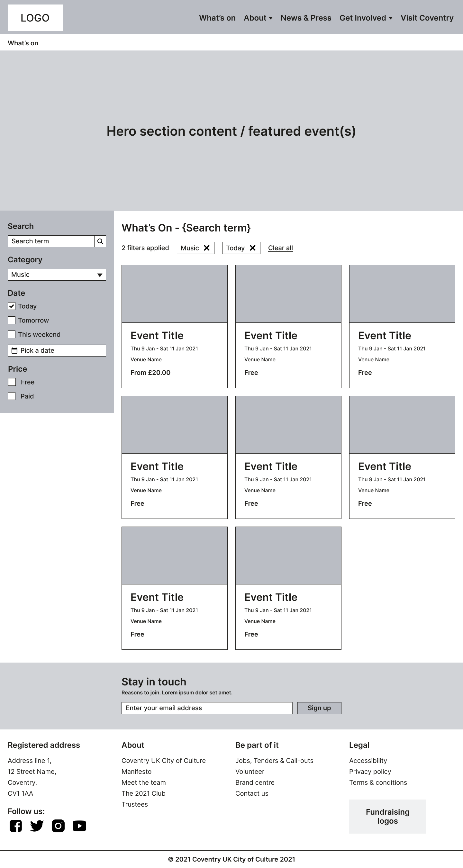Tick the Tomorrow date checkbox
The image size is (463, 868).
tap(12, 320)
